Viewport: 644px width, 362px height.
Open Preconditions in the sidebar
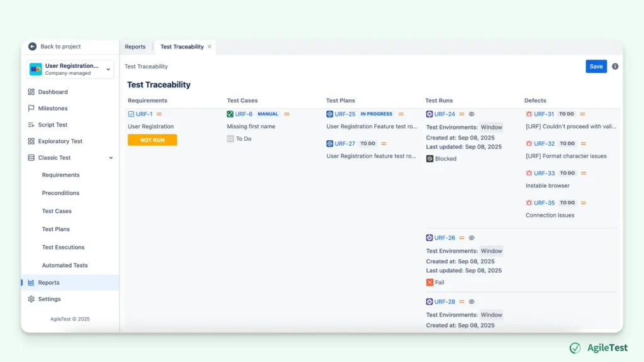[x=61, y=193]
